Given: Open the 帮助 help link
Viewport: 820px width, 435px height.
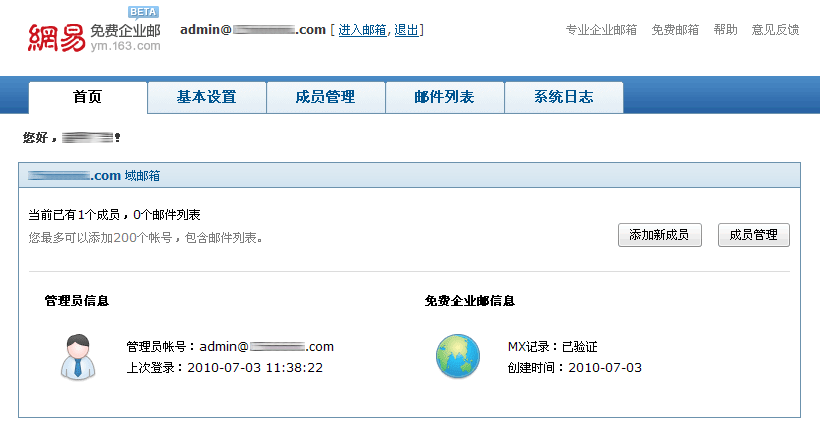Looking at the screenshot, I should [x=725, y=30].
